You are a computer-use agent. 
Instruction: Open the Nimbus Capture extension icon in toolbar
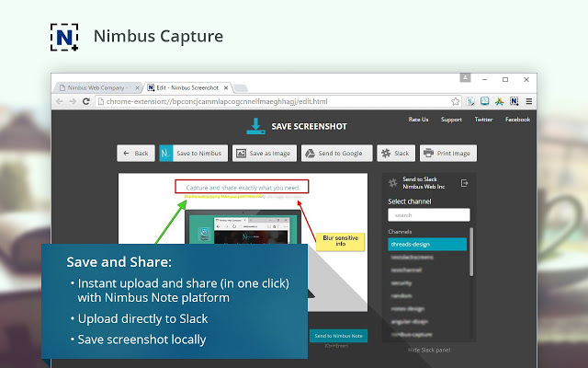[x=514, y=101]
